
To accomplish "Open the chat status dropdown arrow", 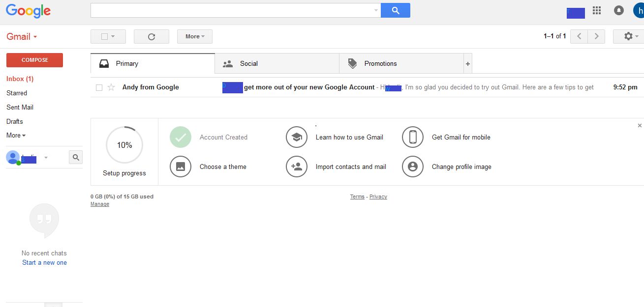I will click(46, 158).
